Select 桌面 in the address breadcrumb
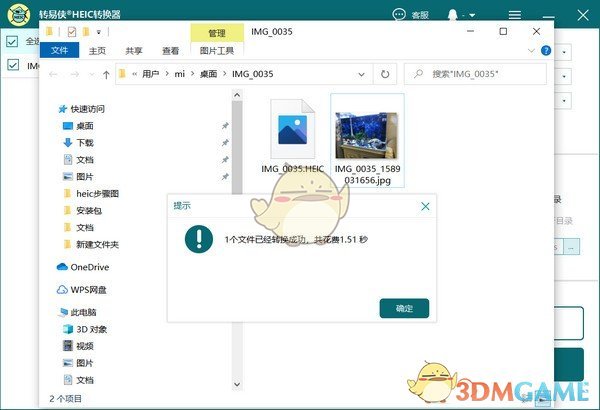 (209, 74)
